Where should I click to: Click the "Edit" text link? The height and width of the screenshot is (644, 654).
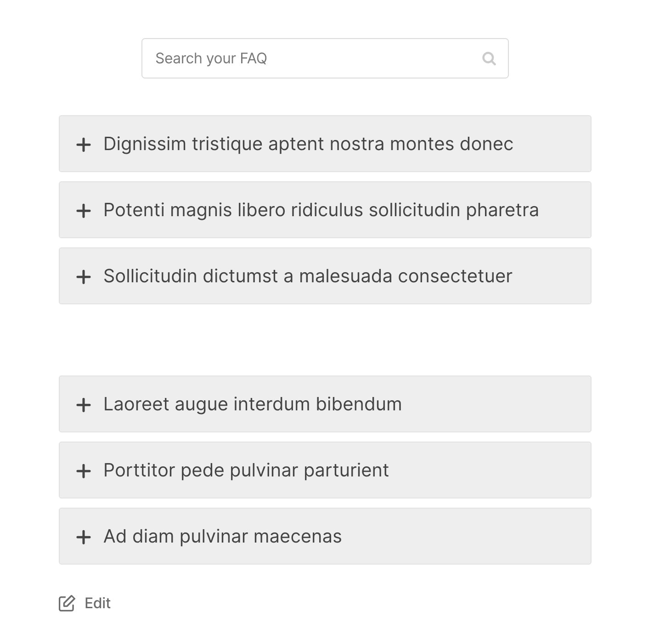(97, 603)
